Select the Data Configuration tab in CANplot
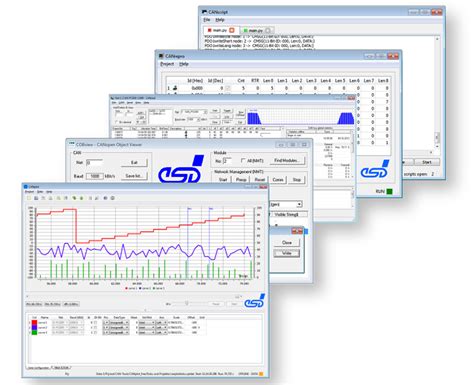 pos(38,368)
